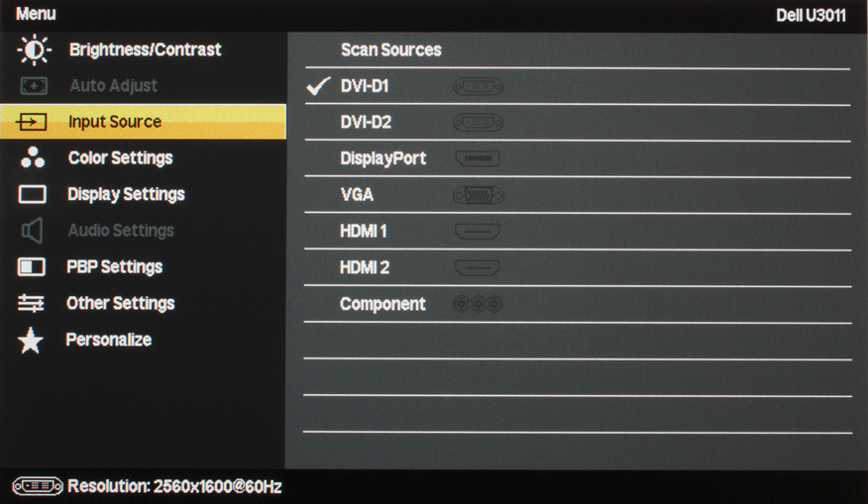Click the Display Settings rectangle icon
Image resolution: width=868 pixels, height=504 pixels.
[x=33, y=194]
